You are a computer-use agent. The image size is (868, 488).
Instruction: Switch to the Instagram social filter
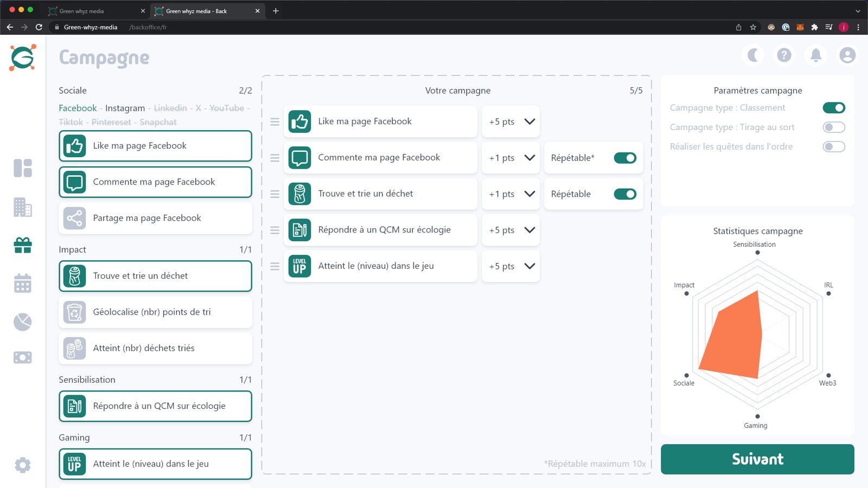pyautogui.click(x=125, y=108)
